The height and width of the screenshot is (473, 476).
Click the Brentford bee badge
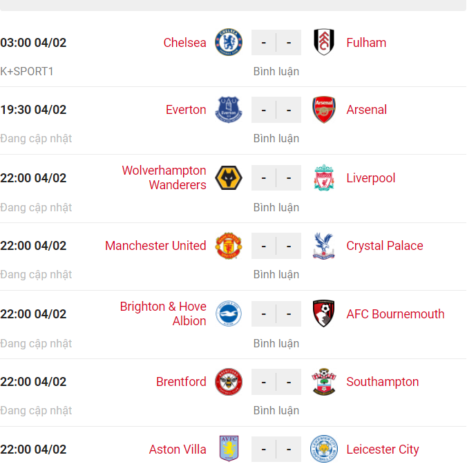(229, 382)
